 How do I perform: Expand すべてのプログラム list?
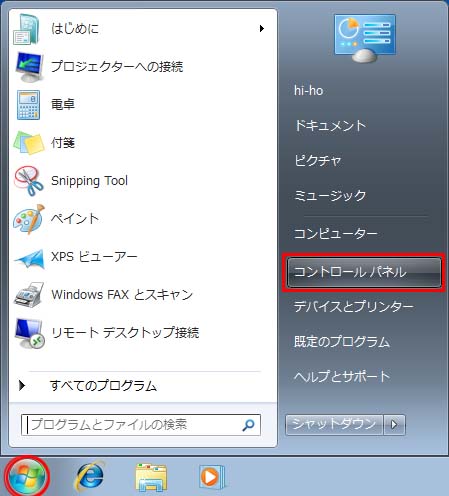(x=88, y=386)
